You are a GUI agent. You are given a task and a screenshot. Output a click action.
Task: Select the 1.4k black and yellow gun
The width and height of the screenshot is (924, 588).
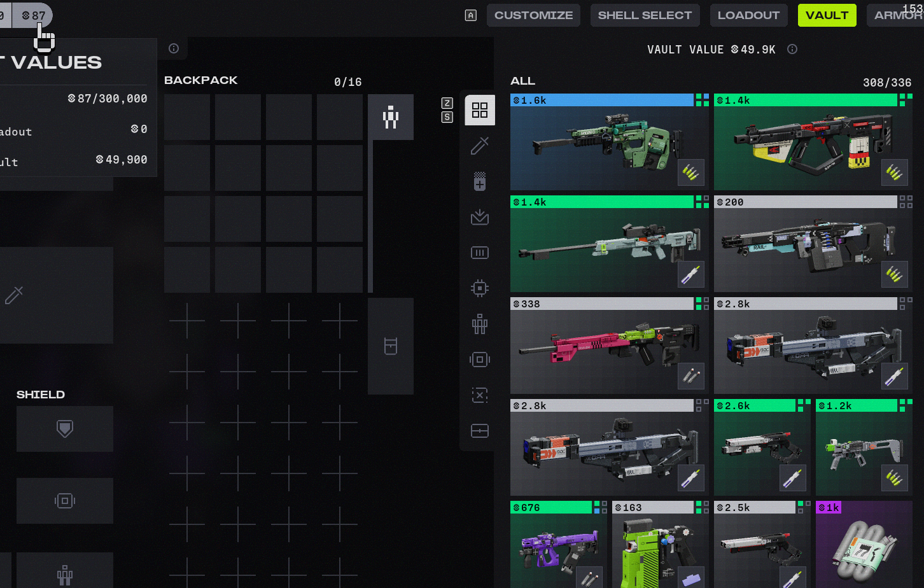[x=813, y=142]
